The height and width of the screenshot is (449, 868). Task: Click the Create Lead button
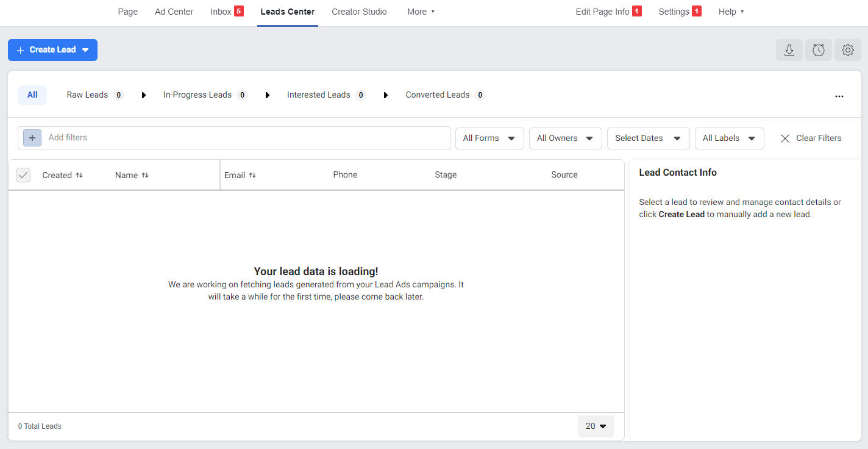pos(52,50)
